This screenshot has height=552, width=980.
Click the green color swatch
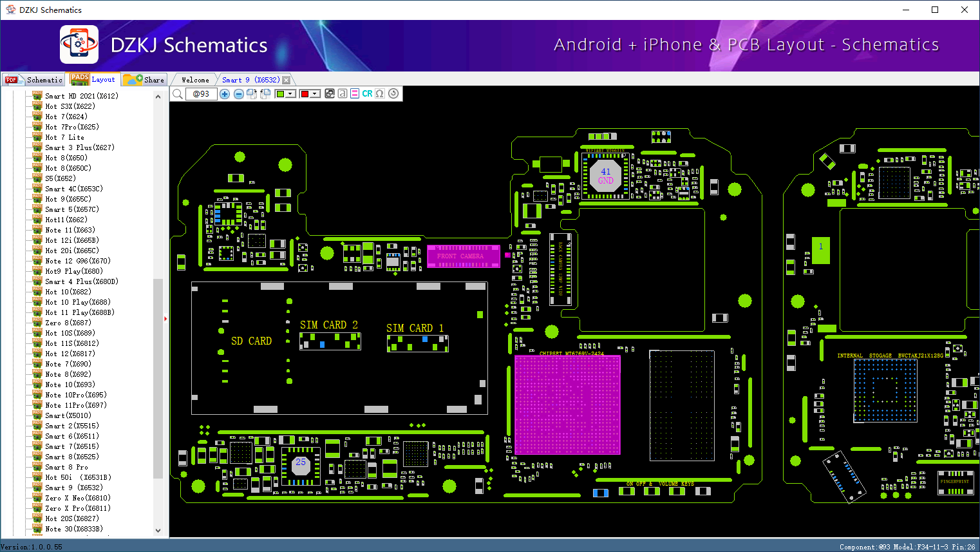[280, 94]
